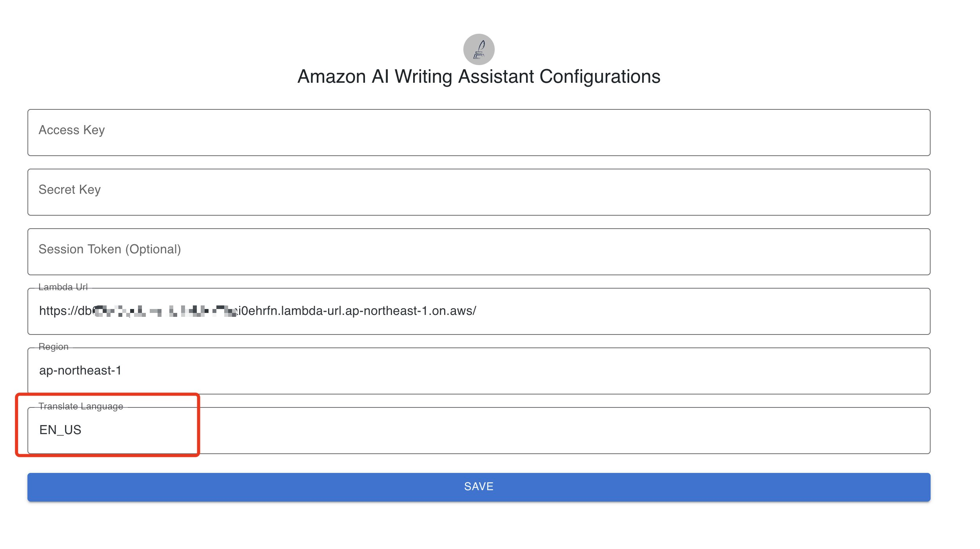Click the https:// start of the Lambda URL
This screenshot has height=549, width=980.
tap(59, 311)
